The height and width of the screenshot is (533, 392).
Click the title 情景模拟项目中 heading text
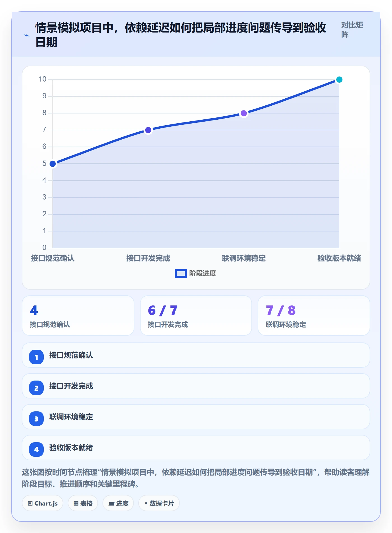181,35
